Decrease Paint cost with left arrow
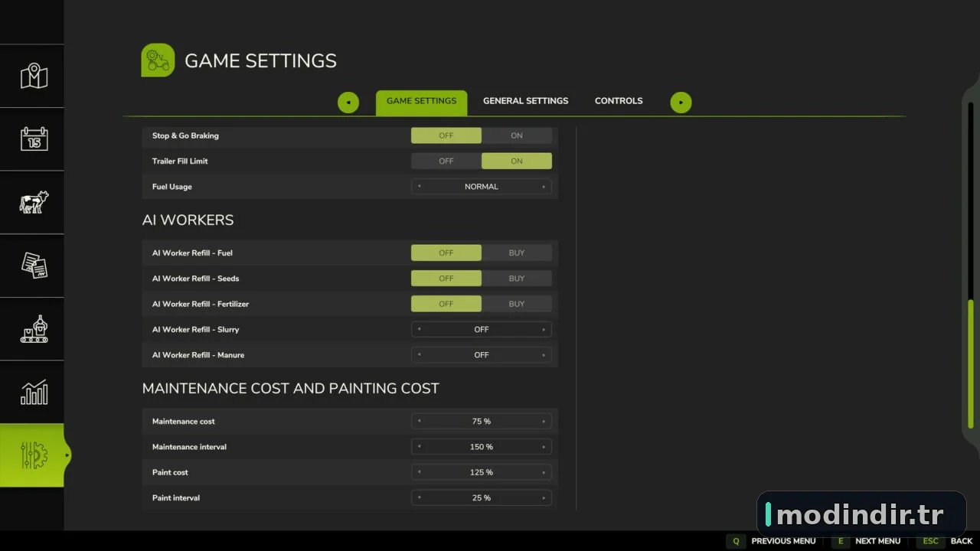Image resolution: width=980 pixels, height=551 pixels. tap(419, 472)
